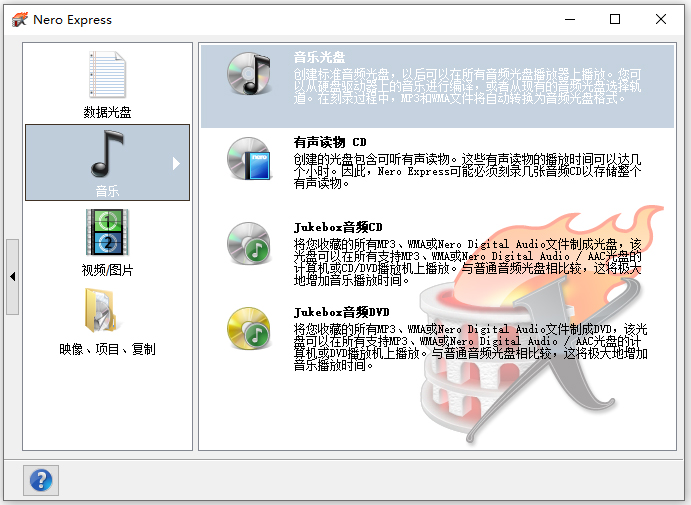This screenshot has height=505, width=691.
Task: Click the 有声读物 CD disc icon
Action: tap(249, 159)
